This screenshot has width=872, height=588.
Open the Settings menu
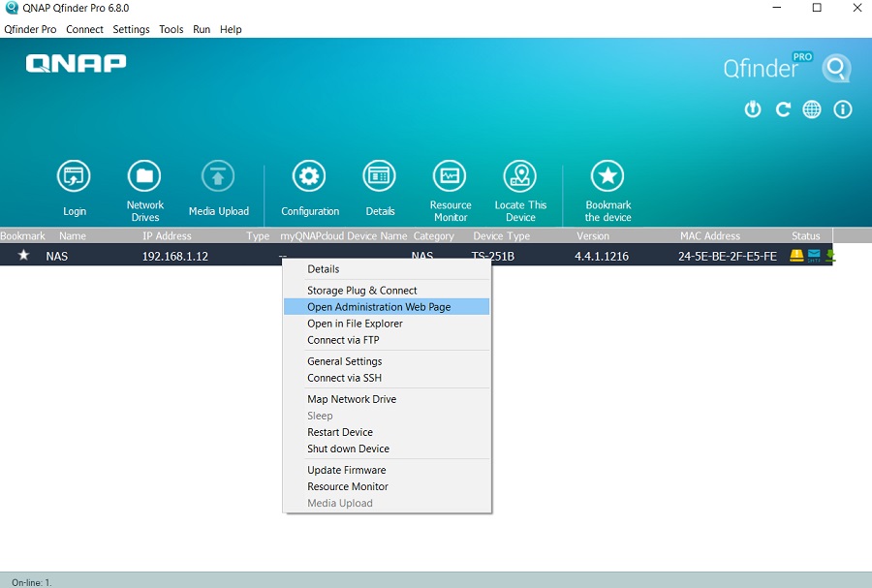[x=131, y=29]
